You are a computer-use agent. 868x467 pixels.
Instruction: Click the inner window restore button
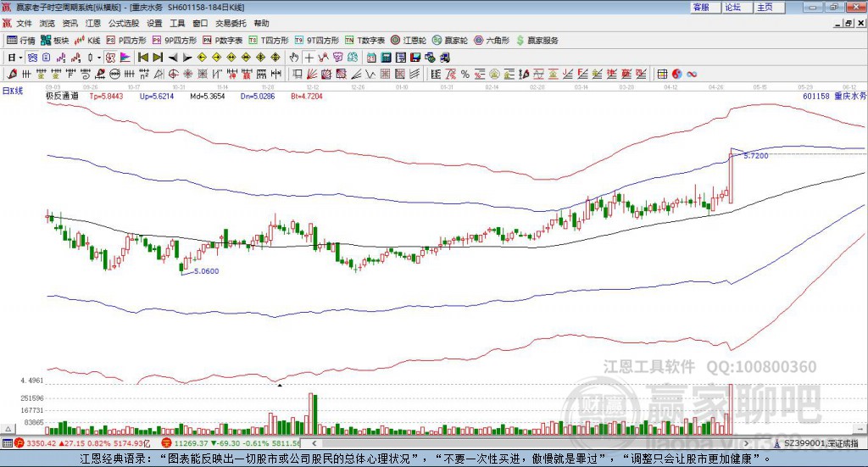849,23
